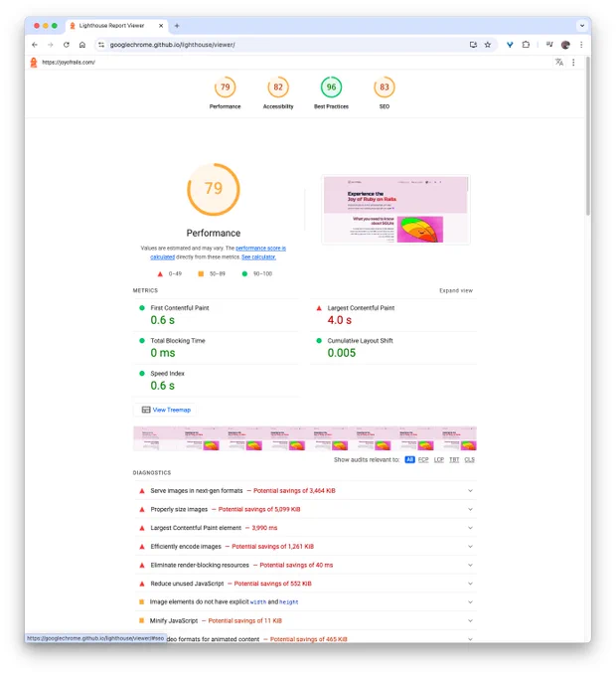Click the Lighthouse logo in the report header

(x=34, y=63)
